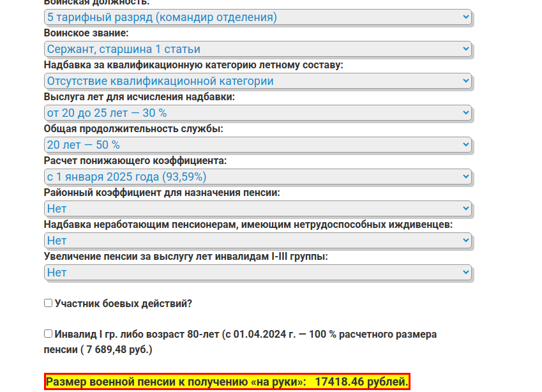Click the 'Выслуга лет для исчисления надбавки:' label
This screenshot has width=542, height=392.
tap(139, 97)
